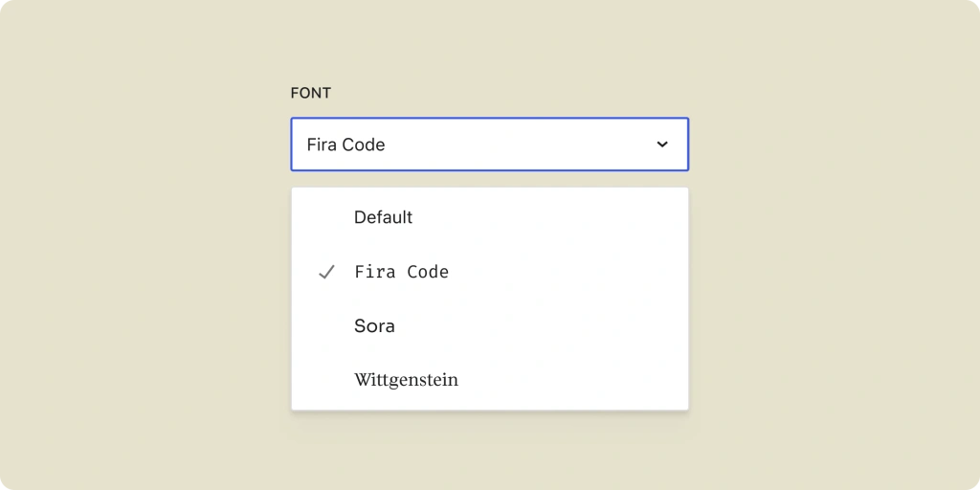The width and height of the screenshot is (980, 490).
Task: Close the font list using down chevron
Action: point(662,145)
